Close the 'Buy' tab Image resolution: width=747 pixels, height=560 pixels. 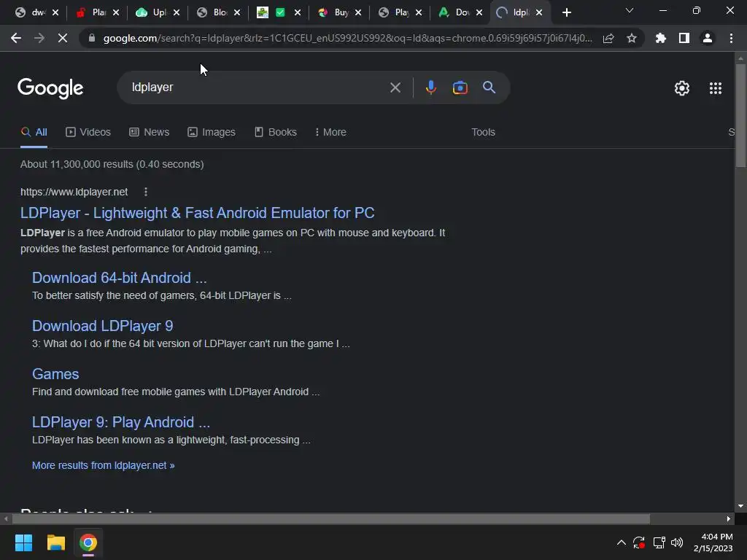358,13
